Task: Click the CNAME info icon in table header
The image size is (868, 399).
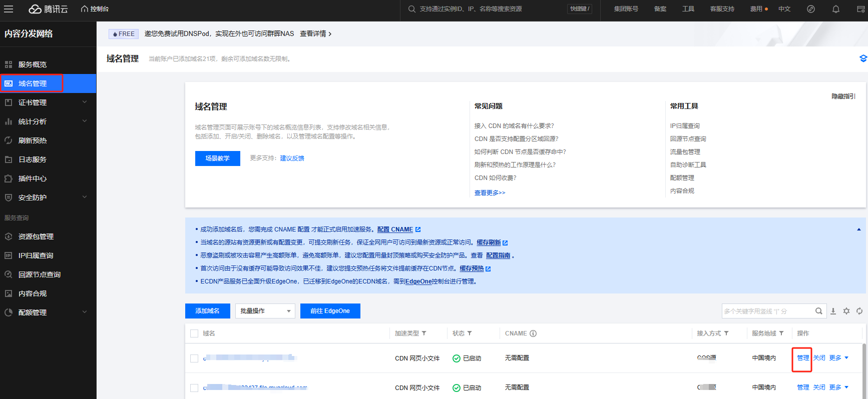Action: pos(533,333)
